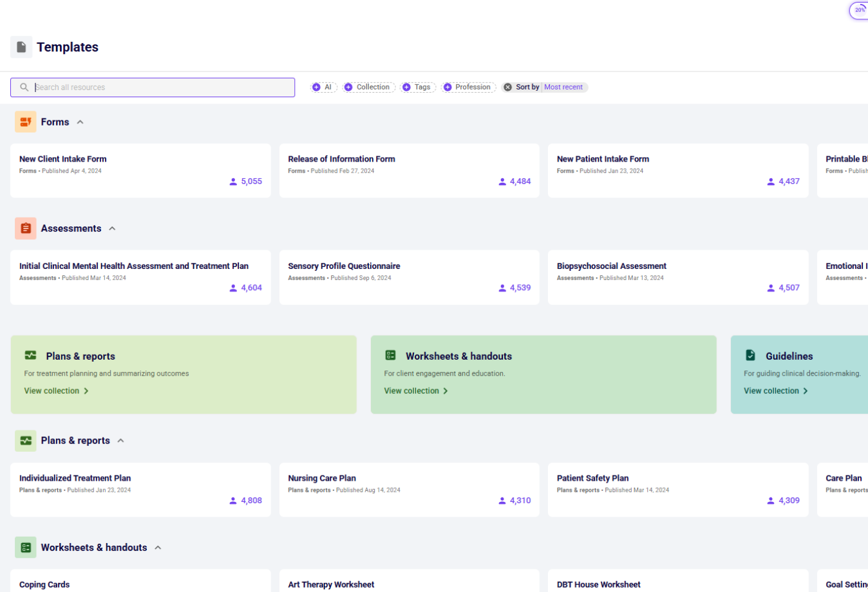This screenshot has height=592, width=868.
Task: Click the Forms section heading
Action: pos(55,122)
